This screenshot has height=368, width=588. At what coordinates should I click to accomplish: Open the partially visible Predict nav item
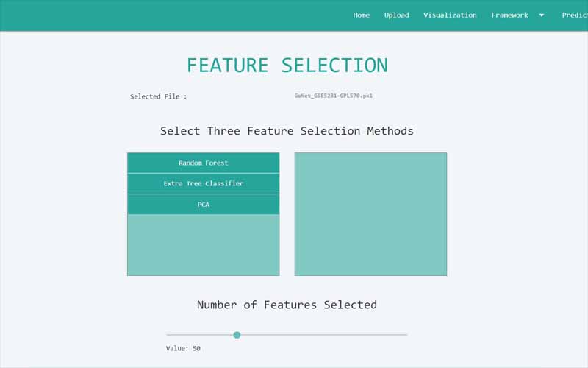click(574, 15)
